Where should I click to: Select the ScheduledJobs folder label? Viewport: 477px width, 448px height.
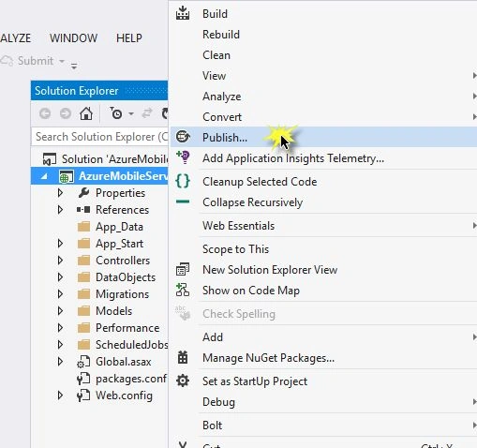[131, 345]
